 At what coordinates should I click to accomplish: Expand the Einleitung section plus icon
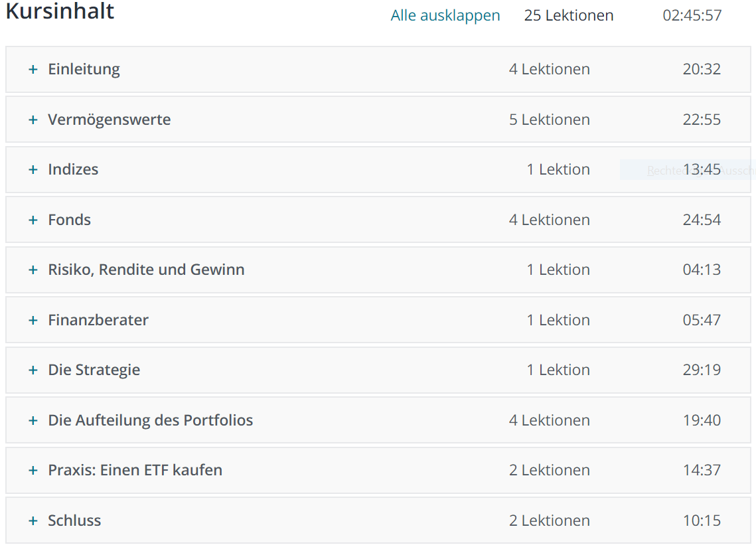click(x=33, y=70)
